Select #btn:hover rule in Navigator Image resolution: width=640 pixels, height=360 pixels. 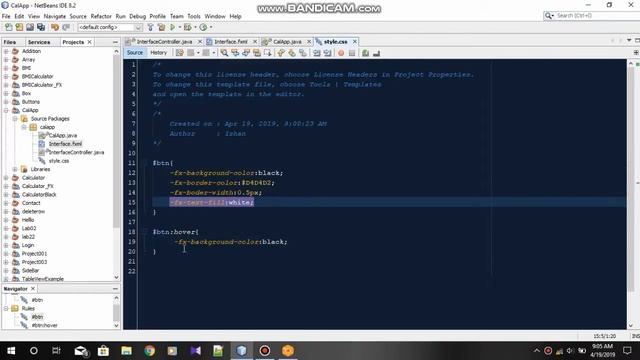coord(44,325)
